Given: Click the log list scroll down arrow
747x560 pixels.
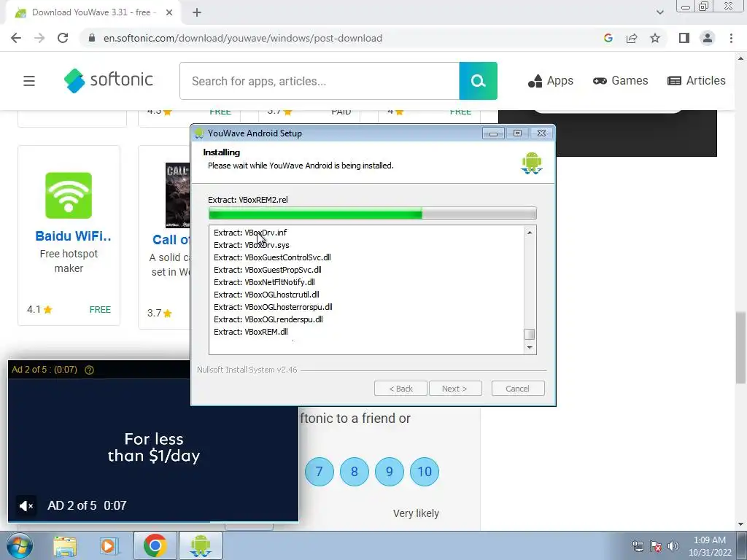Looking at the screenshot, I should pyautogui.click(x=530, y=348).
